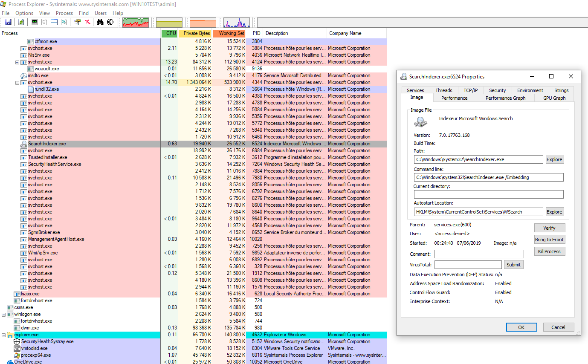Image resolution: width=588 pixels, height=364 pixels.
Task: Open the Options menu
Action: [24, 13]
